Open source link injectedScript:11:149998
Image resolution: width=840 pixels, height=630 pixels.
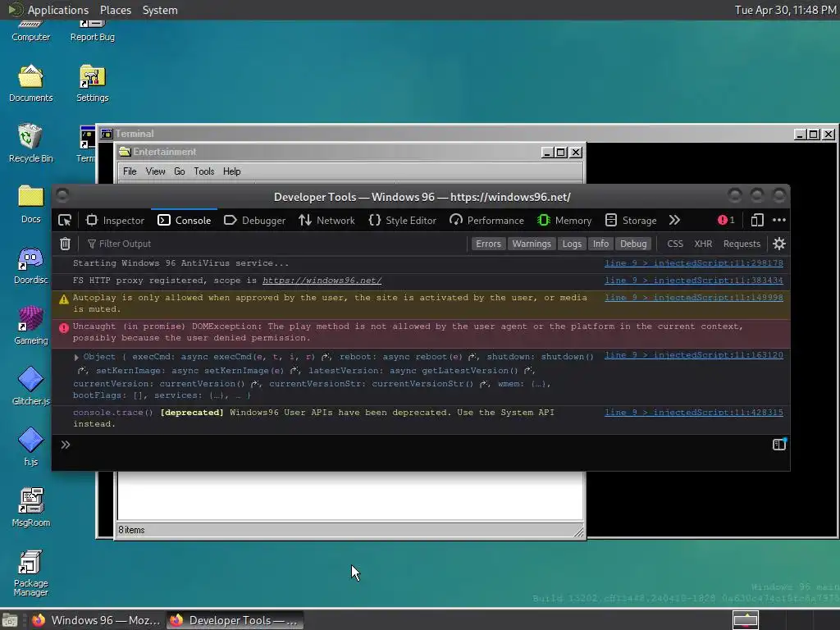click(694, 297)
